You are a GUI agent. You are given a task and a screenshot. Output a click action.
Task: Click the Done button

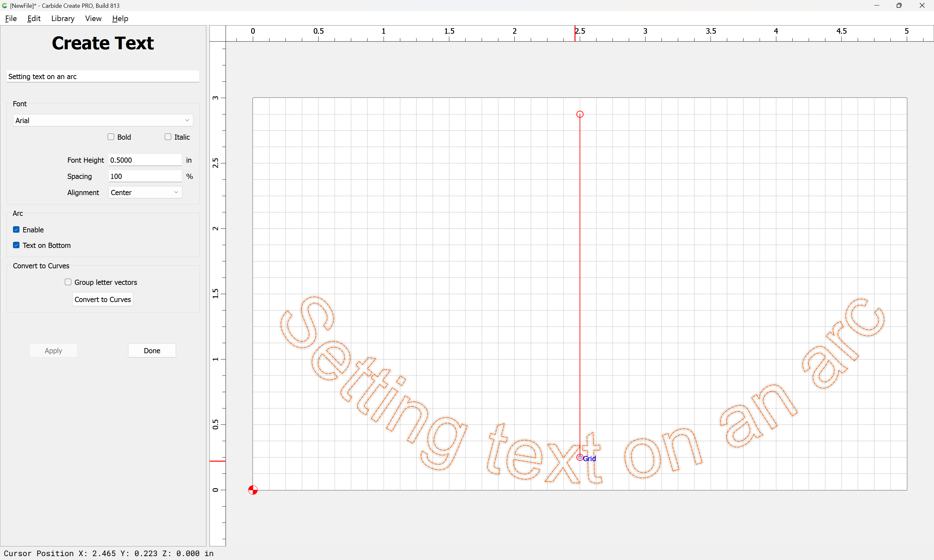pos(152,351)
